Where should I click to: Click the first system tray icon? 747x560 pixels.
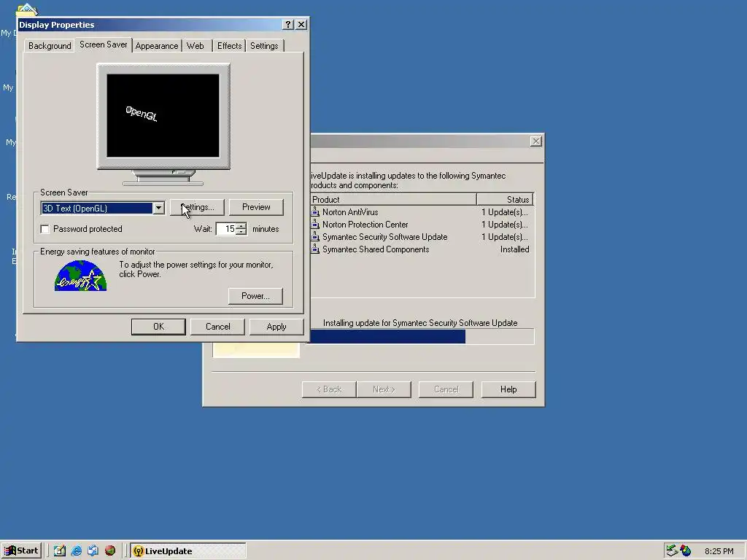point(672,551)
